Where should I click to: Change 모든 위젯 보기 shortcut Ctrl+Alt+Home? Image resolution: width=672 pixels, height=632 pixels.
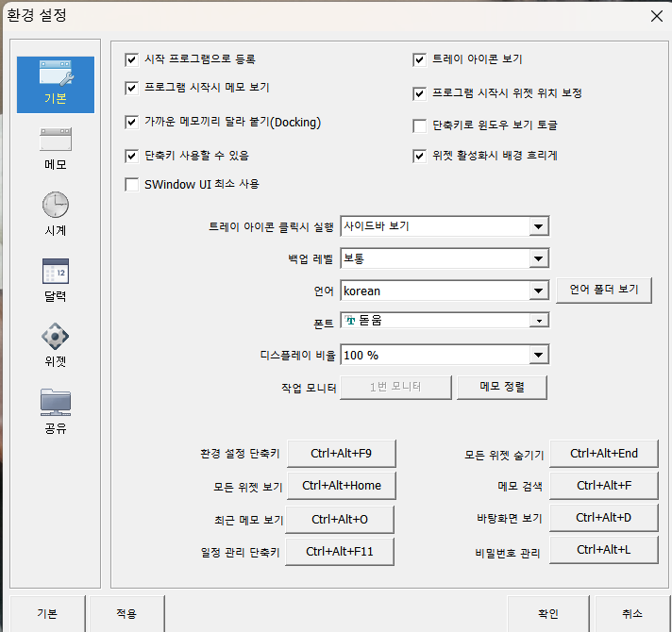point(341,486)
